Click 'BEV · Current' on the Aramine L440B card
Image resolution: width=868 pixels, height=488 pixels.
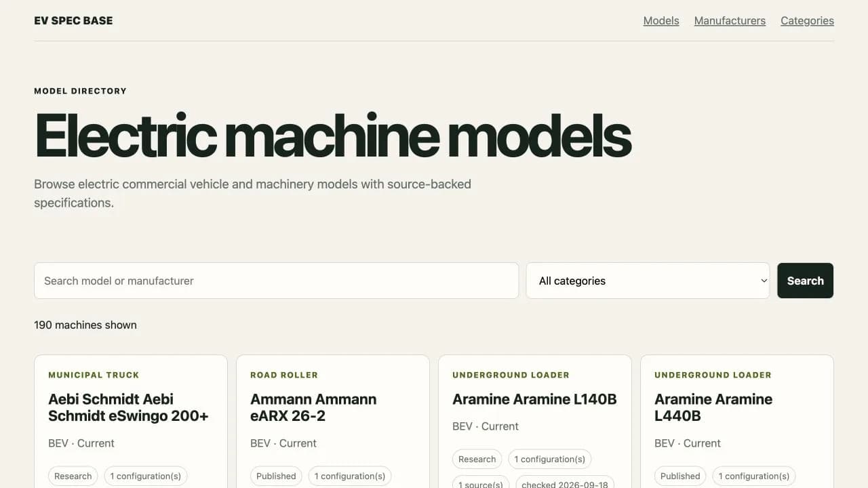click(x=688, y=443)
